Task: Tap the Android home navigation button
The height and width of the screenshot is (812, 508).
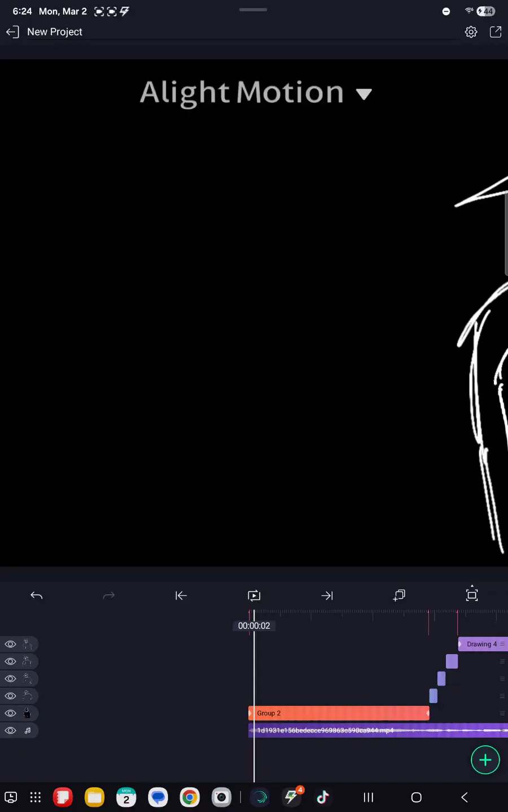Action: tap(417, 797)
